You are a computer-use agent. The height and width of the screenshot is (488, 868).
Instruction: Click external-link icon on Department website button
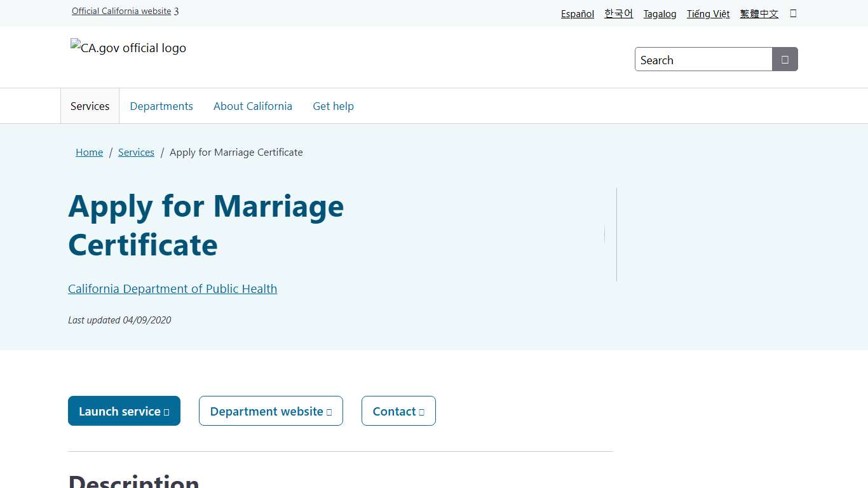click(330, 411)
